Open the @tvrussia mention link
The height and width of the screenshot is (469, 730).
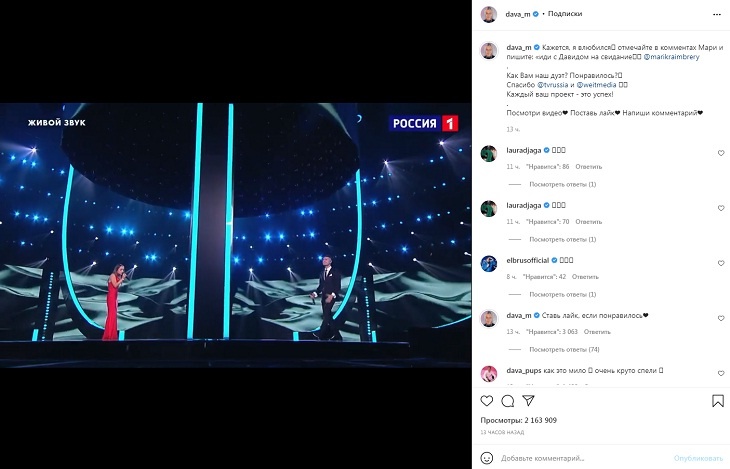553,85
